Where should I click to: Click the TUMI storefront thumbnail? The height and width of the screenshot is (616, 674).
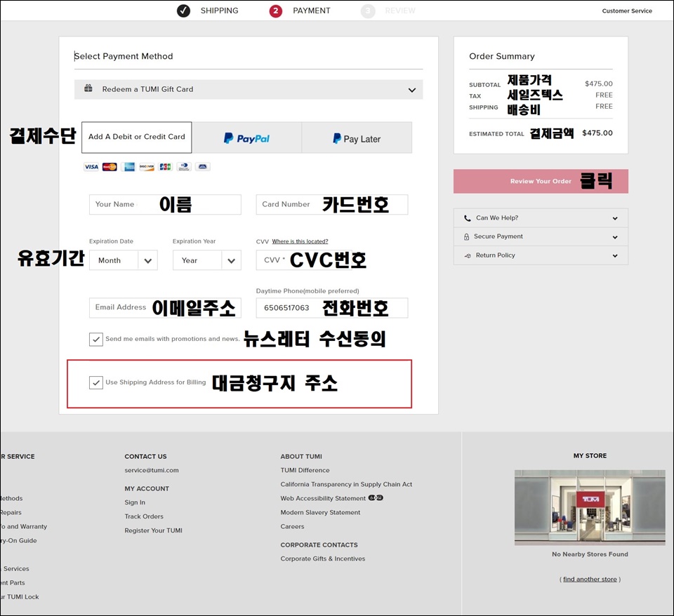coord(590,508)
